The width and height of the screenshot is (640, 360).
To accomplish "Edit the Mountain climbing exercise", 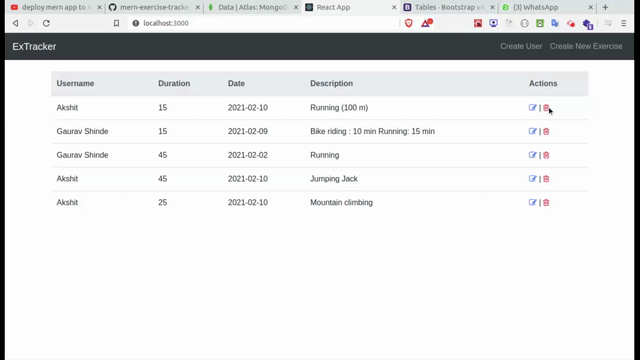I will point(532,202).
